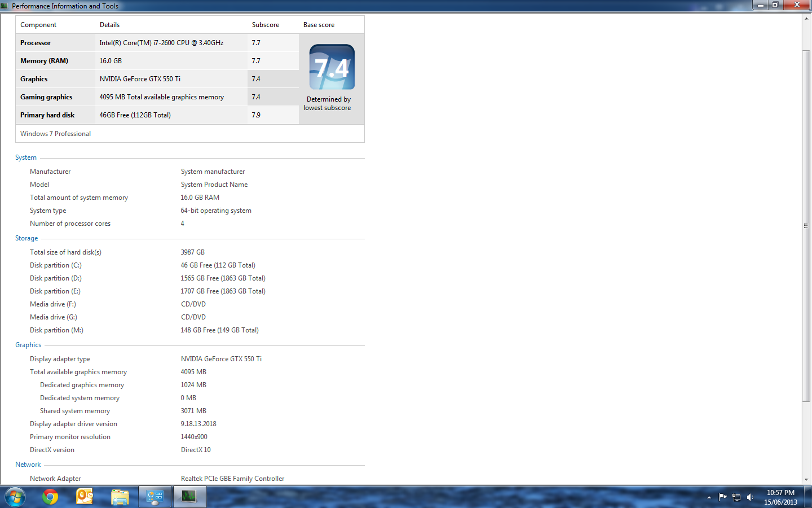
Task: Select the Primary hard disk row label
Action: point(47,115)
